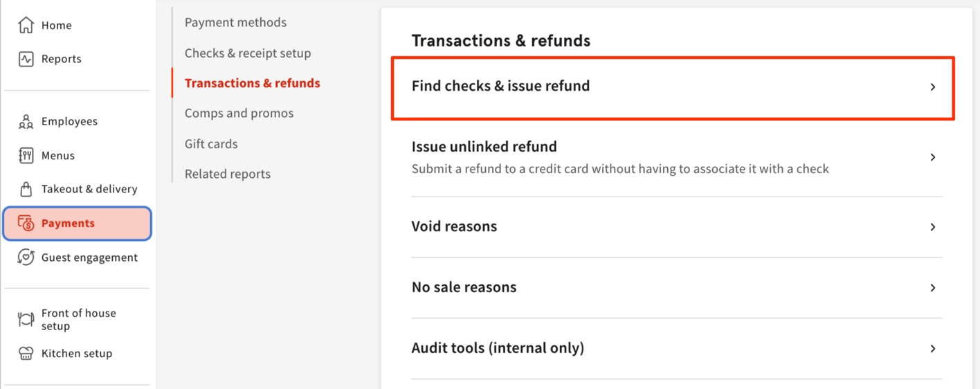
Task: Select the Kitchen setup chef hat icon
Action: [26, 354]
